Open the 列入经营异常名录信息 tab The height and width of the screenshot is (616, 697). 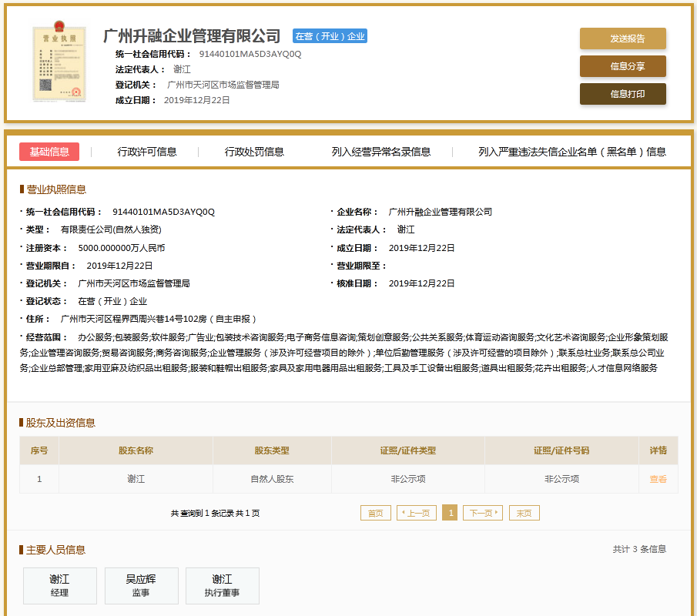pyautogui.click(x=381, y=152)
